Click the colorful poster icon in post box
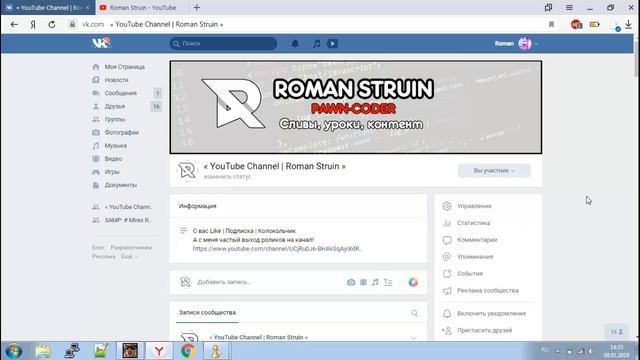 413,282
